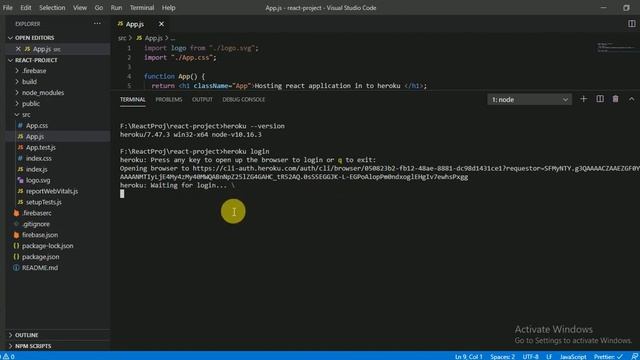
Task: Open index.js file
Action: point(37,169)
